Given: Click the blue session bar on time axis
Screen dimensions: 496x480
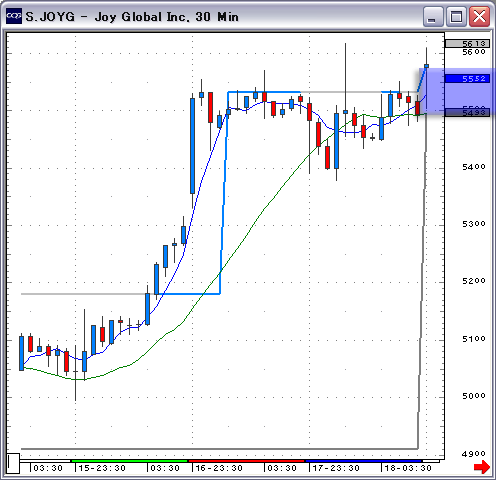Looking at the screenshot, I should [364, 461].
